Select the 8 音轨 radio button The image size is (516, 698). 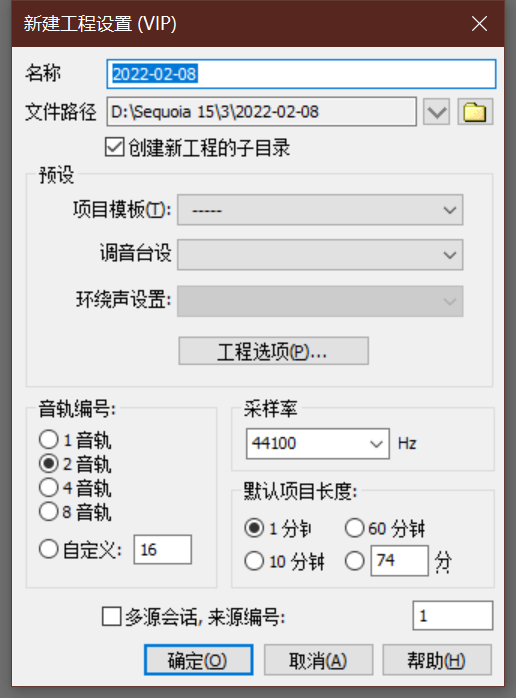[x=49, y=511]
